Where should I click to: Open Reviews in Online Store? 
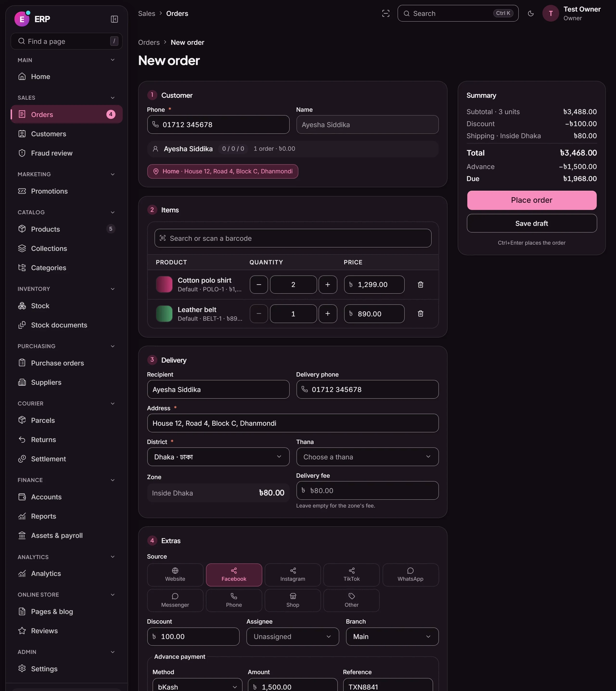[67, 630]
